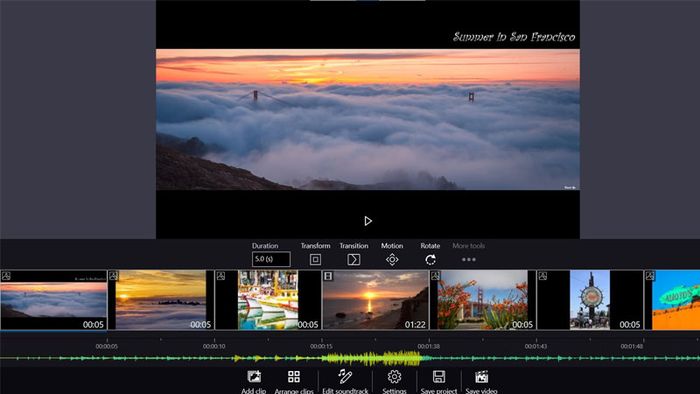700x394 pixels.
Task: Open Arrange clips grid
Action: click(x=294, y=377)
